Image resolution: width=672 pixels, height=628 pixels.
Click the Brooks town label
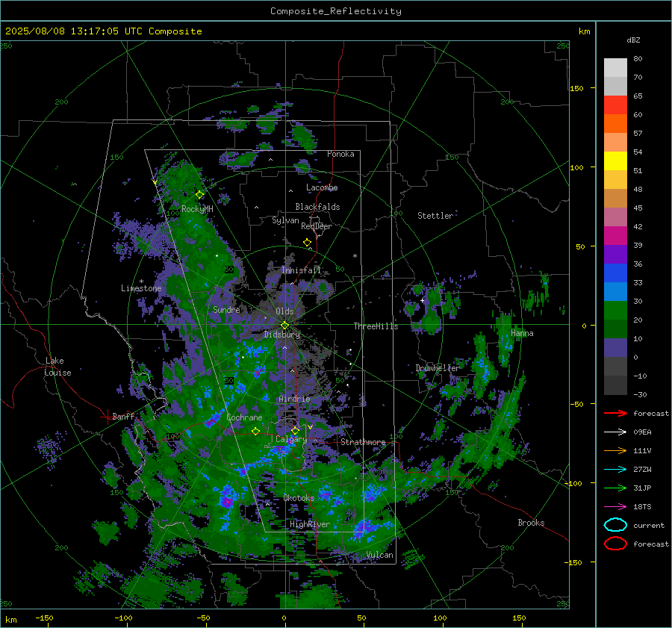pyautogui.click(x=531, y=523)
